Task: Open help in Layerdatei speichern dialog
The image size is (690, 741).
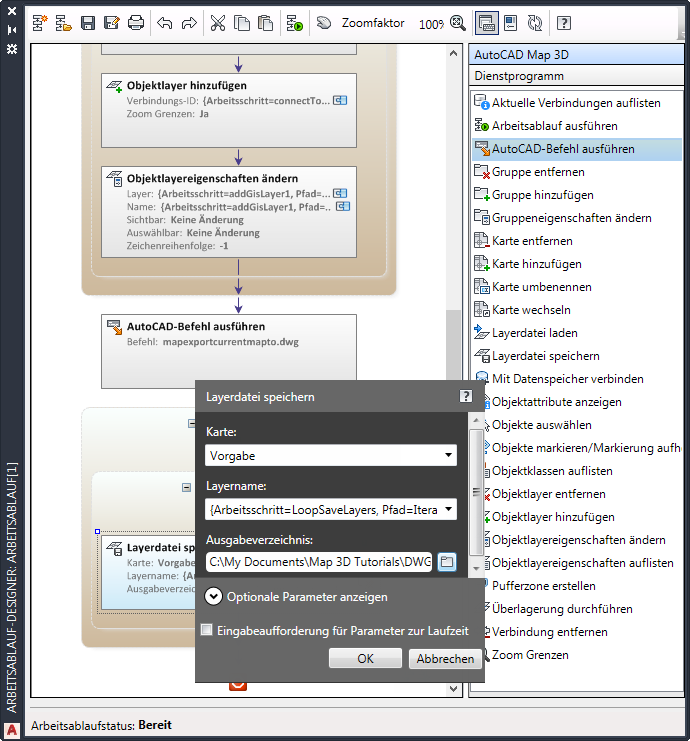Action: (x=466, y=396)
